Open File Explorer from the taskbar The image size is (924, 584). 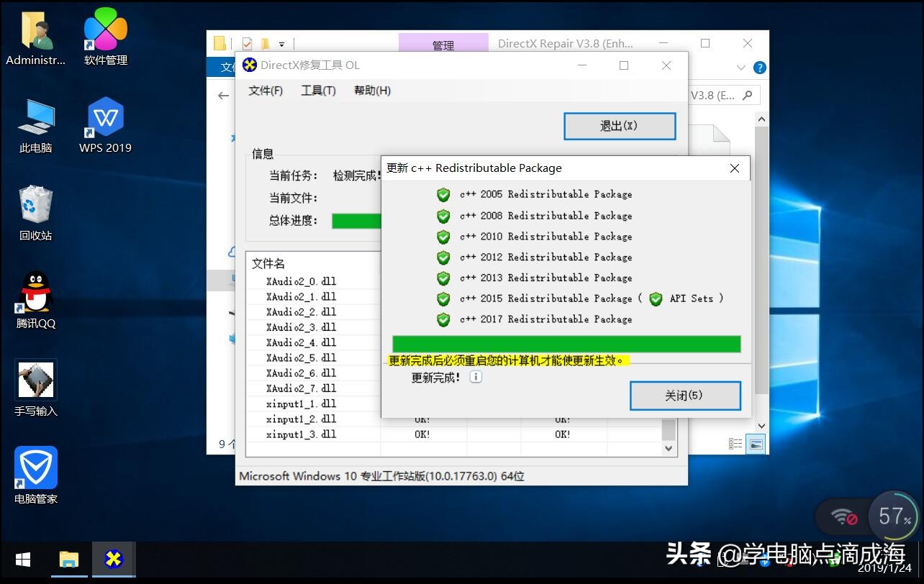coord(68,560)
